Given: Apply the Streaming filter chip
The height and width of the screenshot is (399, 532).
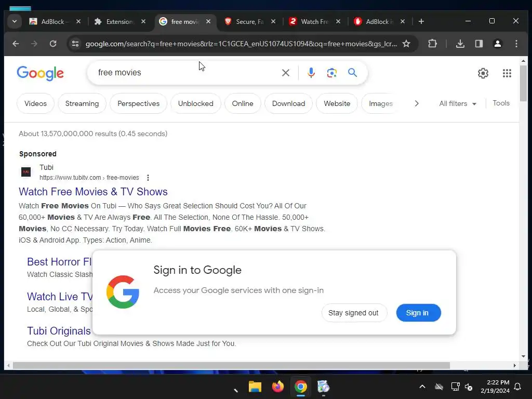Looking at the screenshot, I should (x=82, y=103).
